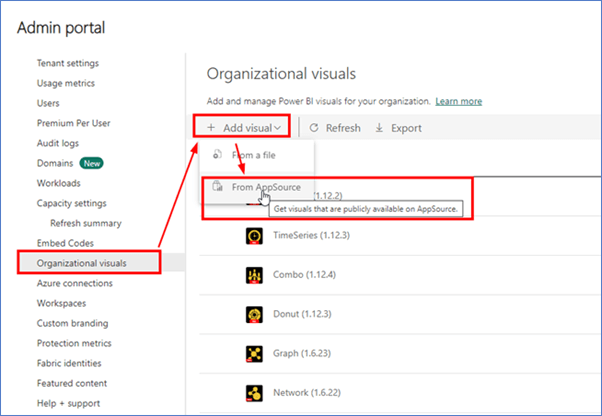Open Domains in the sidebar
602x416 pixels.
[55, 163]
